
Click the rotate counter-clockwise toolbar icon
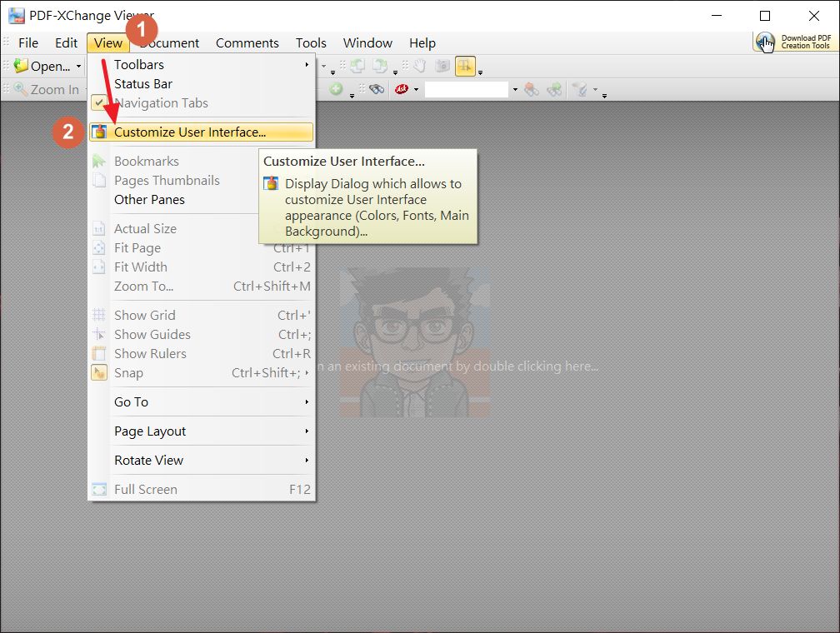(357, 66)
